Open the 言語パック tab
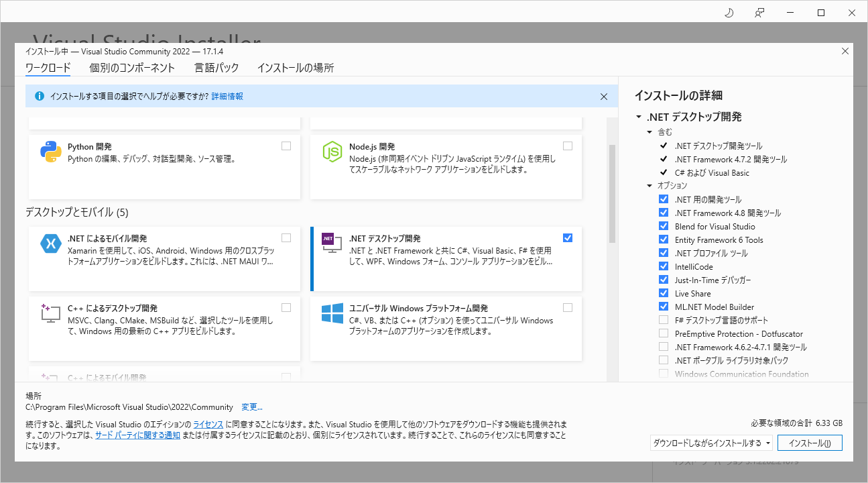Viewport: 868px width, 483px height. point(216,68)
